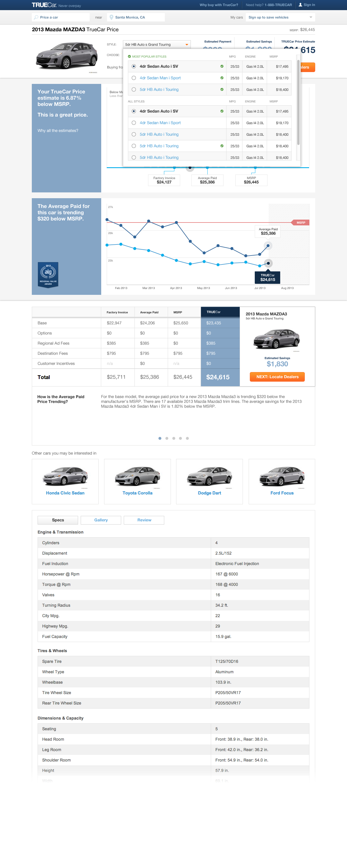347x868 pixels.
Task: Click the ALG Residual Value Award badge
Action: tap(48, 275)
